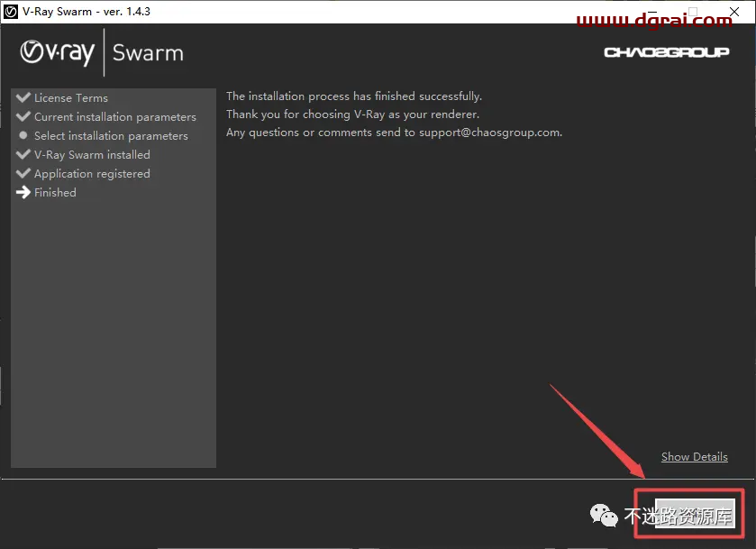
Task: Select the Current installation parameters step label
Action: coord(115,117)
